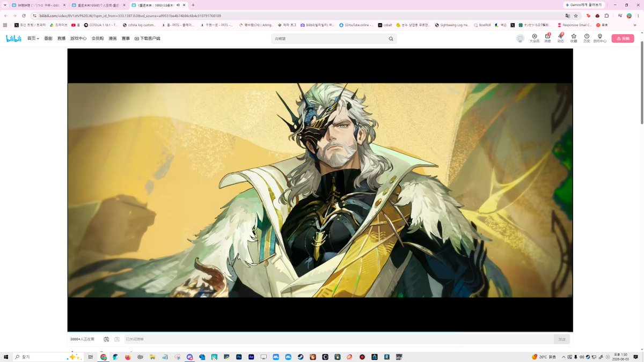Go back with browser back arrow
Screen dimensions: 644x362
click(x=6, y=16)
